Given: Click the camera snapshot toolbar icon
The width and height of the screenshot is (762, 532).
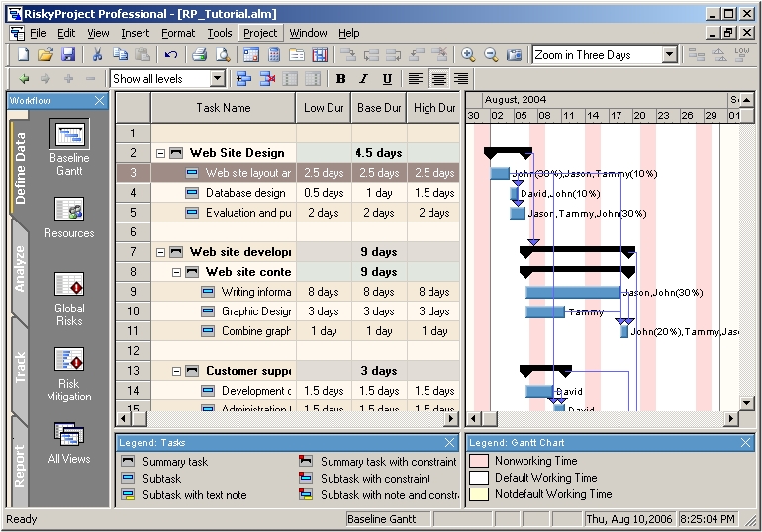Looking at the screenshot, I should [x=514, y=54].
